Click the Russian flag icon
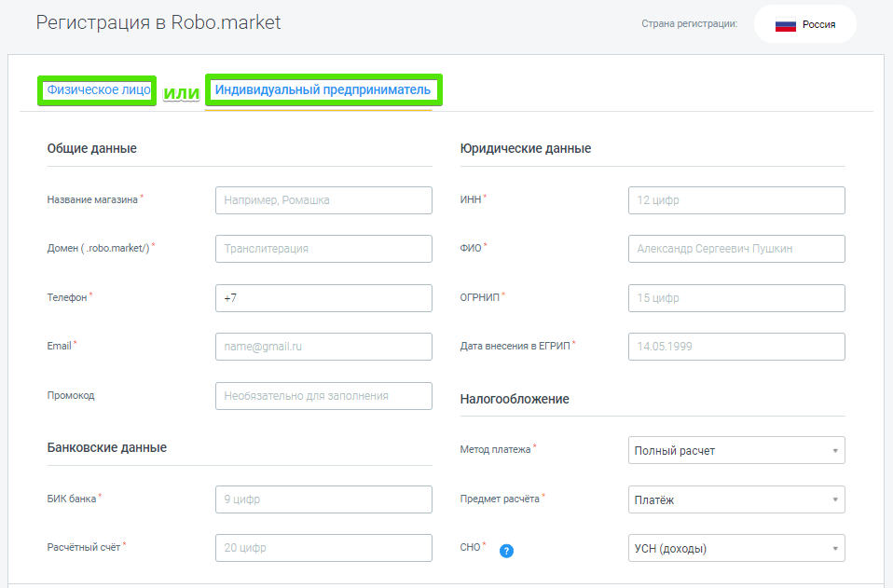Screen dimensions: 893x588 (x=785, y=25)
